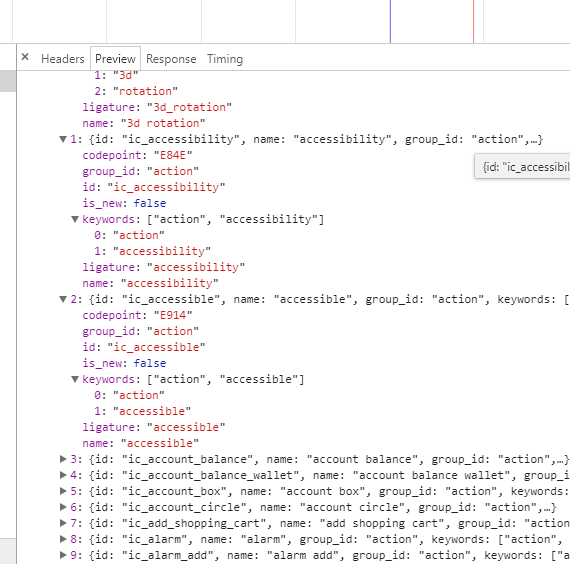This screenshot has height=564, width=570.
Task: Click array item 1: "accessible"
Action: coord(142,411)
